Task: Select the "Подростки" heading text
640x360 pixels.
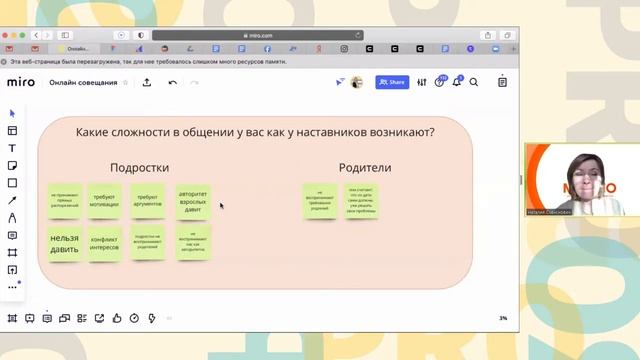Action: pos(140,168)
